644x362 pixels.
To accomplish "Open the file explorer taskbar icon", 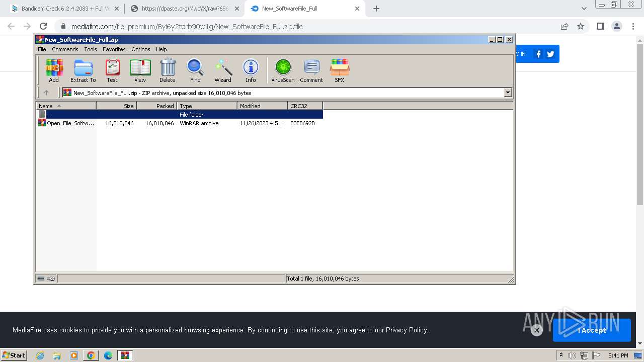I will click(57, 355).
